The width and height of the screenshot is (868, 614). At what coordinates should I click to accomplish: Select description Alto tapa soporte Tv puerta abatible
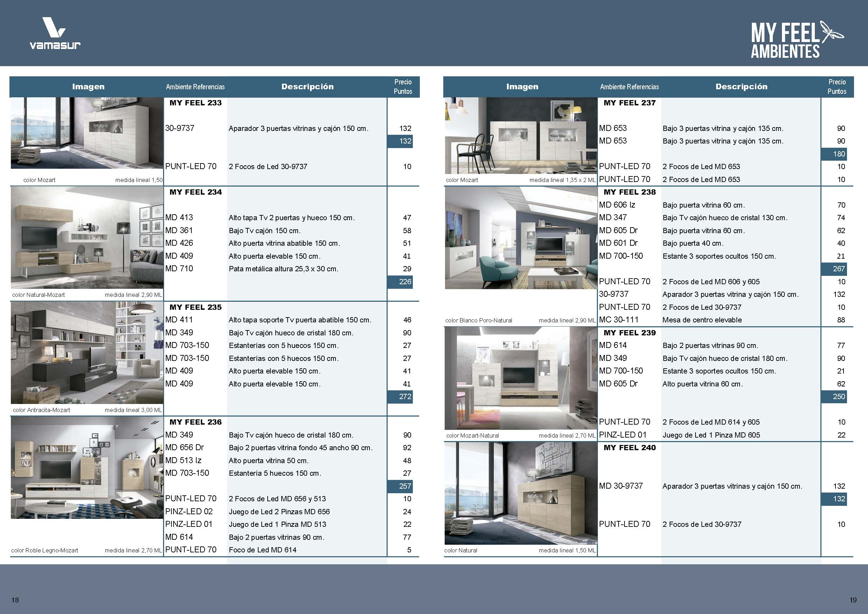coord(300,320)
